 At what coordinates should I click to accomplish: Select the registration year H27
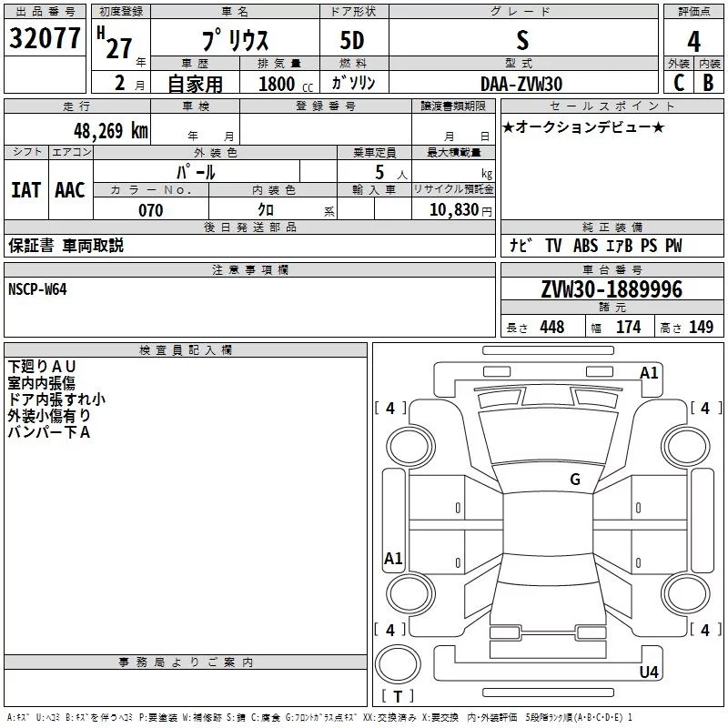pyautogui.click(x=116, y=43)
